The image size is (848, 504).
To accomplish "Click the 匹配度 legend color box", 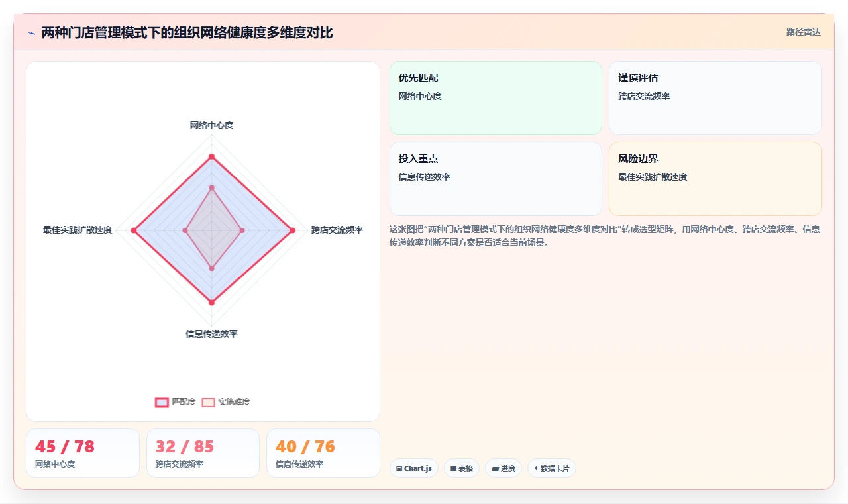I will 162,402.
